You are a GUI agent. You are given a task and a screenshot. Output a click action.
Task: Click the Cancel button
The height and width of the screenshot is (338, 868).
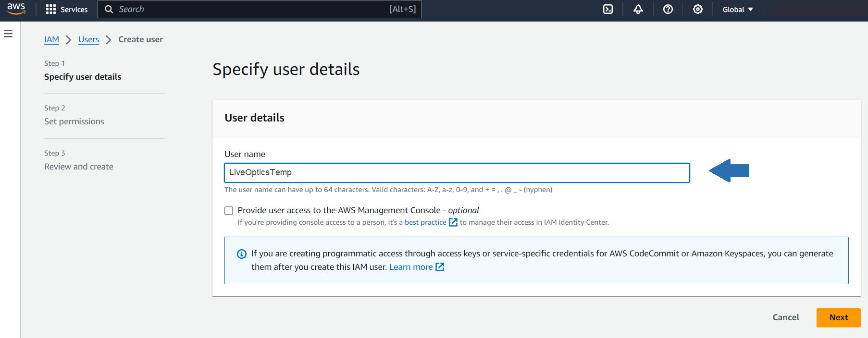tap(786, 317)
